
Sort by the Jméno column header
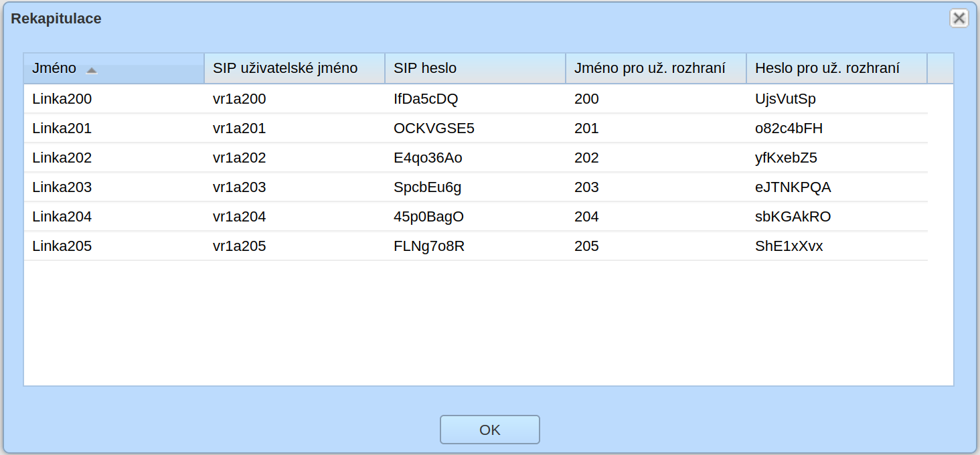(114, 68)
